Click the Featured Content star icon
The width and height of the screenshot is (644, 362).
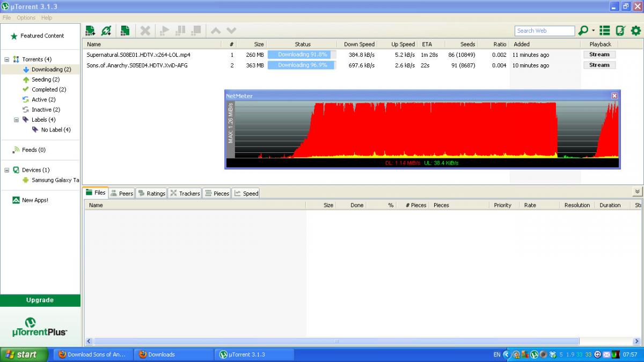tap(14, 36)
